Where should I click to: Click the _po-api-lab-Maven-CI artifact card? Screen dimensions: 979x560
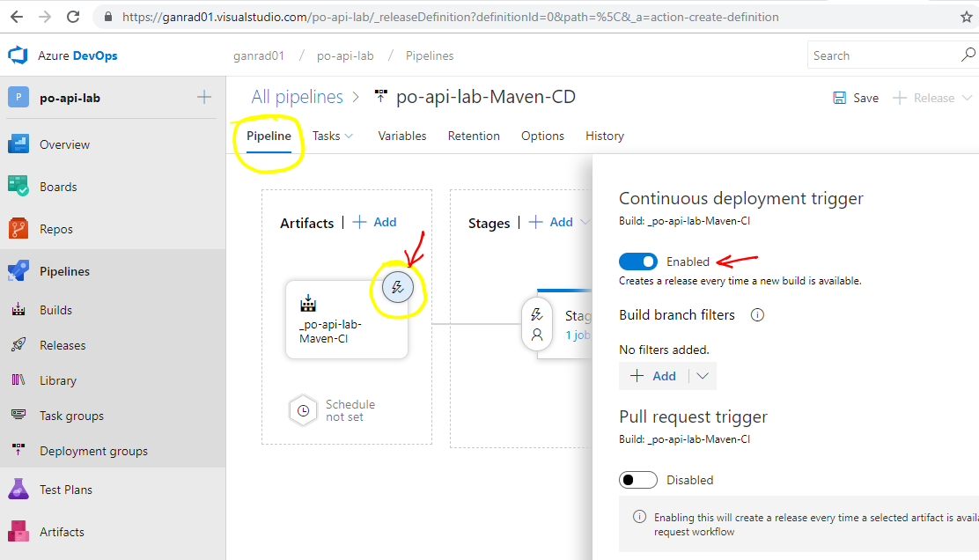click(x=347, y=320)
